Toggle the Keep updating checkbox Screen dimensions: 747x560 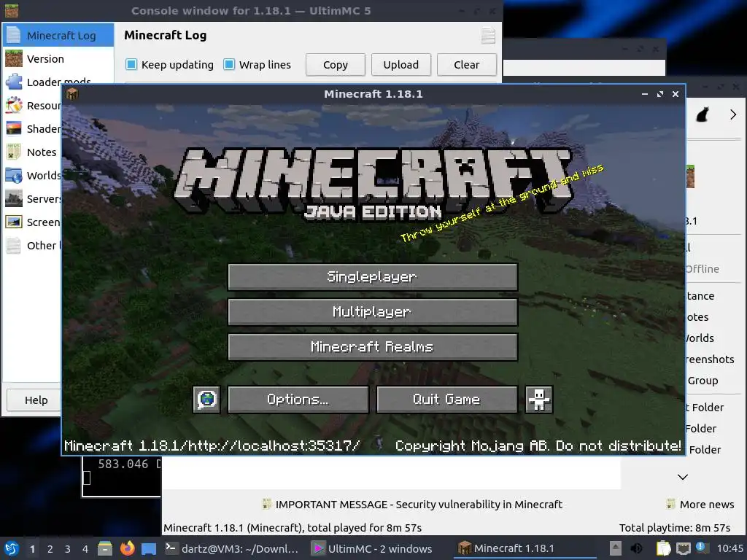pyautogui.click(x=131, y=64)
